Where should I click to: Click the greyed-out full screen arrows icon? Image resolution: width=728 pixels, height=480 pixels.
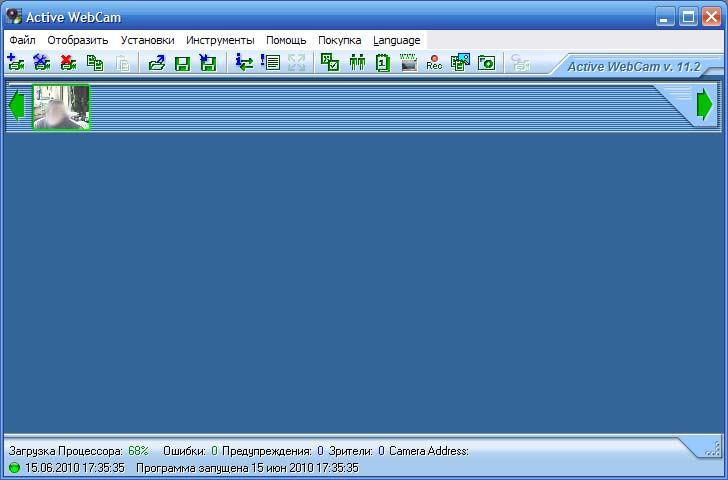click(297, 62)
